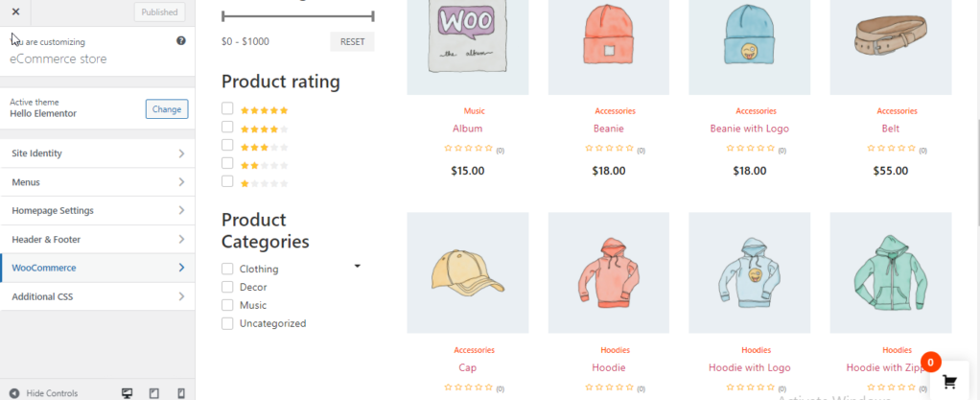Enable the Music category checkbox
The image size is (980, 400).
click(227, 305)
